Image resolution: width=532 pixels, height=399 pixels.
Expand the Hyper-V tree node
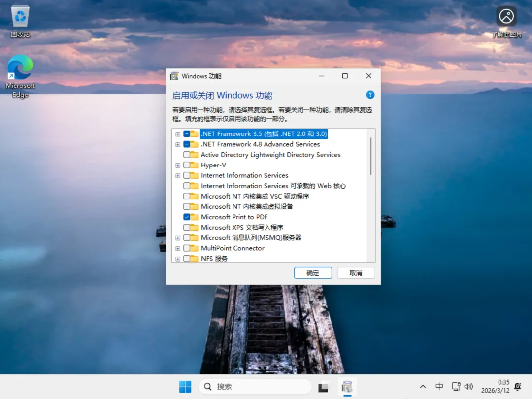[178, 166]
